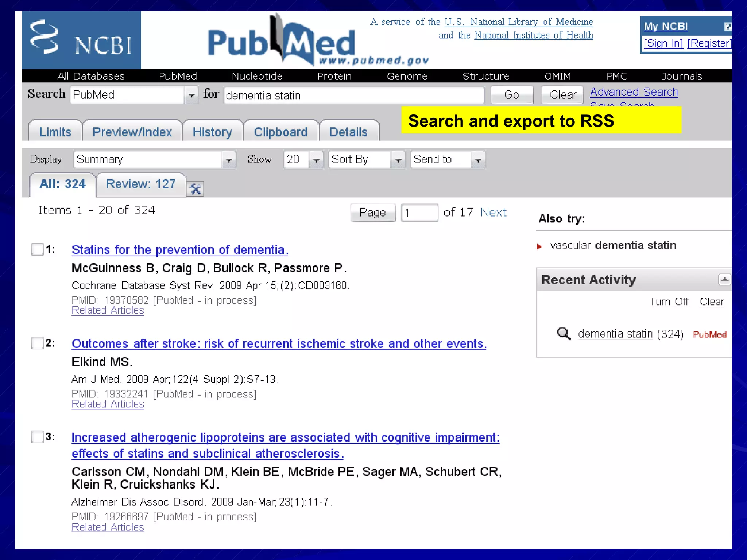Open 'Increased atherogenic lipoproteins' article link

[x=285, y=445]
